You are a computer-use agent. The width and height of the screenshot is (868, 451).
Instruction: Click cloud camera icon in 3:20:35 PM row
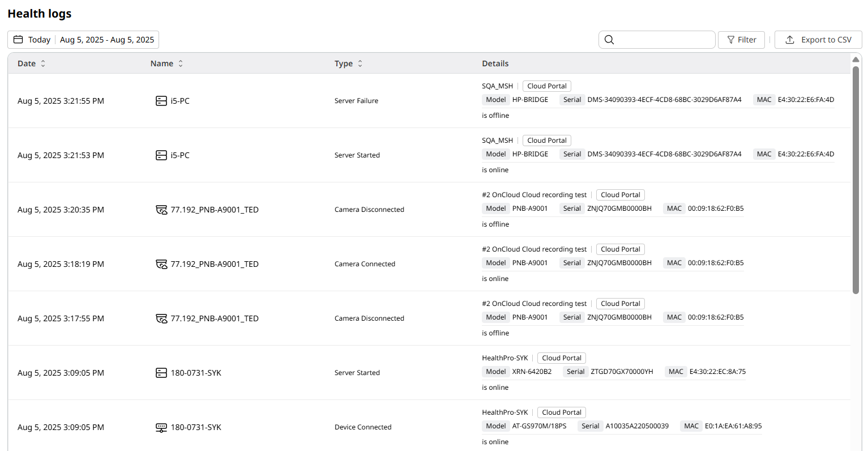[x=161, y=210]
